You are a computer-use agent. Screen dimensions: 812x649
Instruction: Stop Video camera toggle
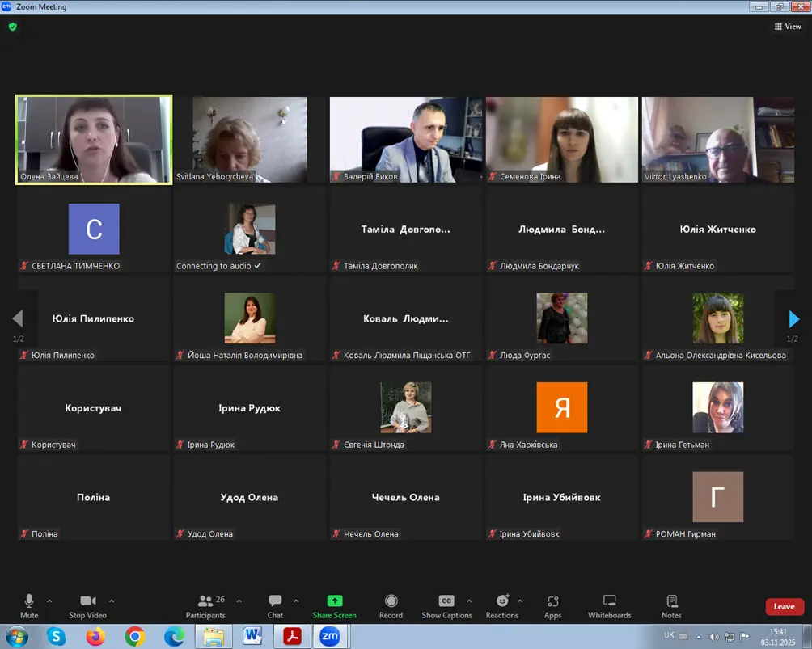(x=87, y=601)
